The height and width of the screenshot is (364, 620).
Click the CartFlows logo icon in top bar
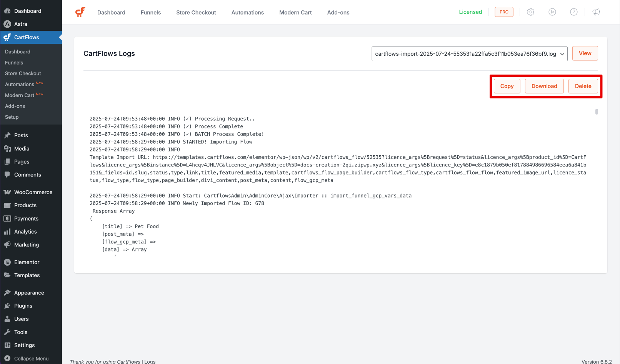(80, 12)
